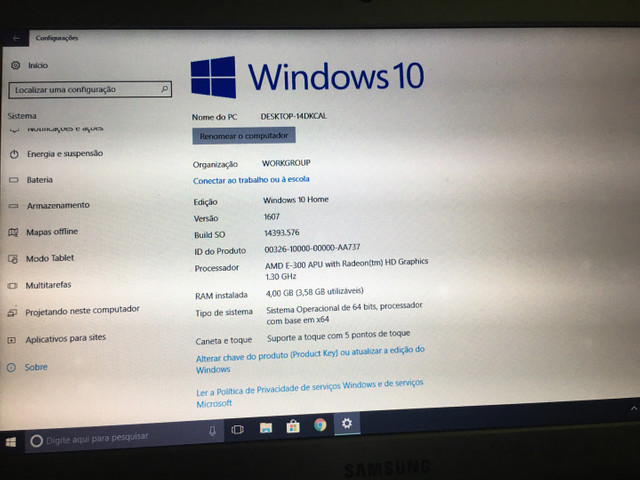This screenshot has width=640, height=480.
Task: Click Renomear o computador button
Action: [244, 136]
